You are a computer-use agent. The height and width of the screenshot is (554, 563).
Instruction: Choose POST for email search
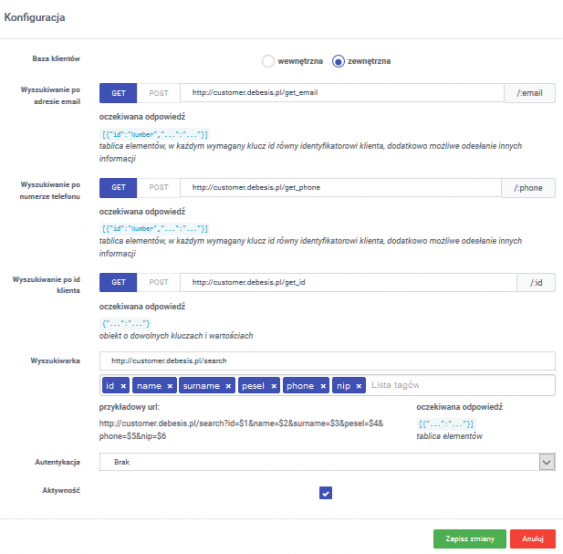coord(158,93)
